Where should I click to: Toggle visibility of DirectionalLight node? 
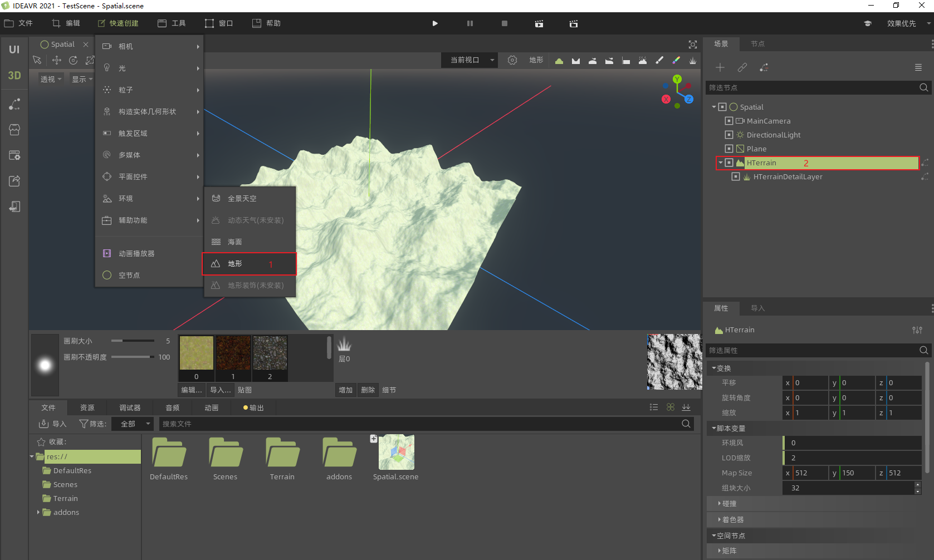[x=729, y=135]
